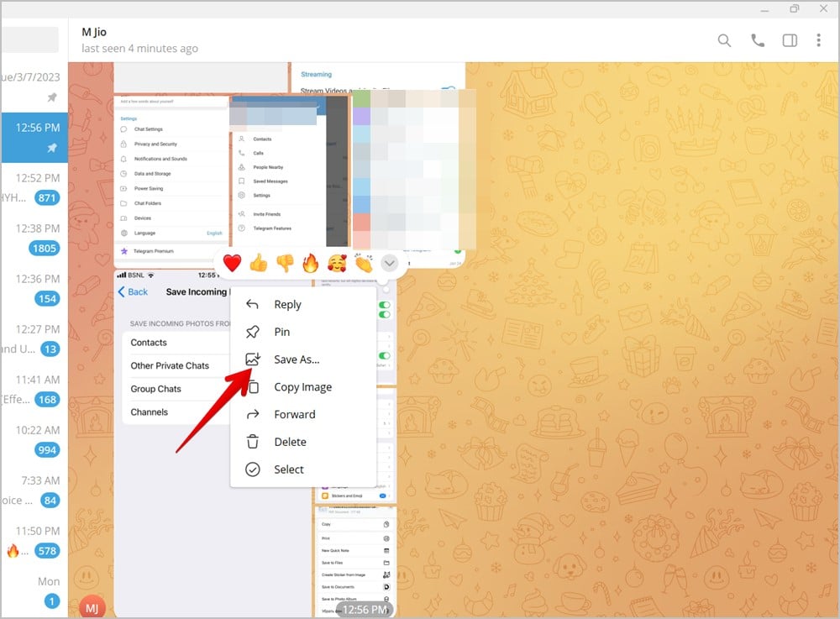Click Copy Image in context menu
Viewport: 840px width, 619px height.
pos(302,387)
